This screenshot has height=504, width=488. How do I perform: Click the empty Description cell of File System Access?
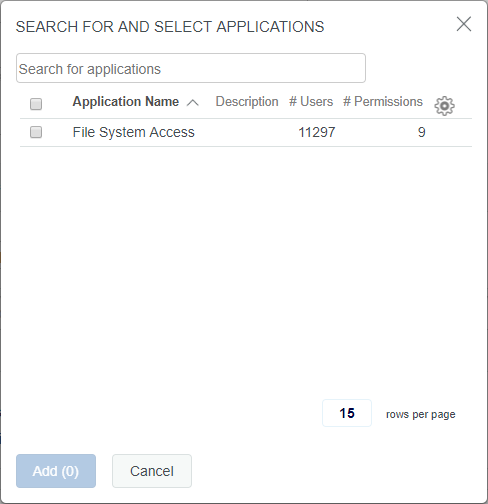coord(247,132)
